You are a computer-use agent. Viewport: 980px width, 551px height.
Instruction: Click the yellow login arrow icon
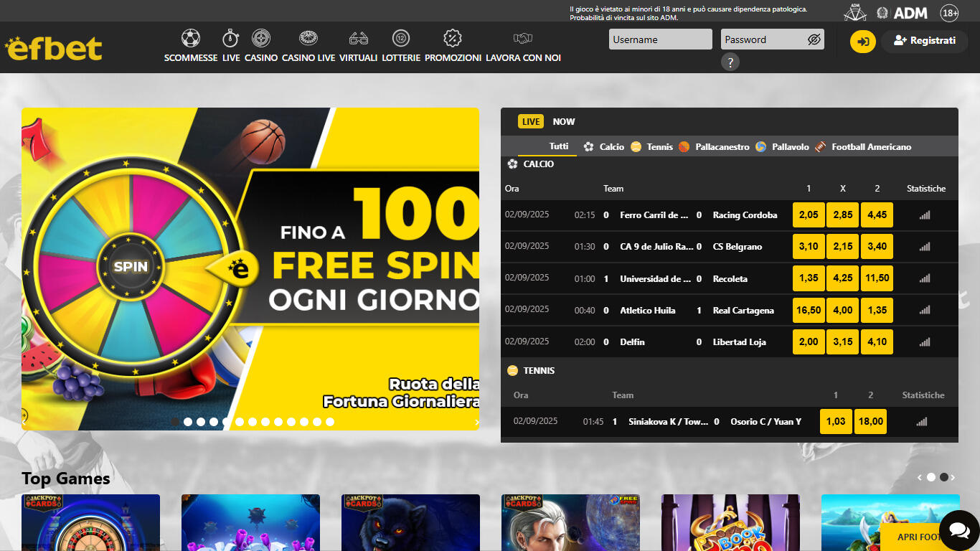863,42
